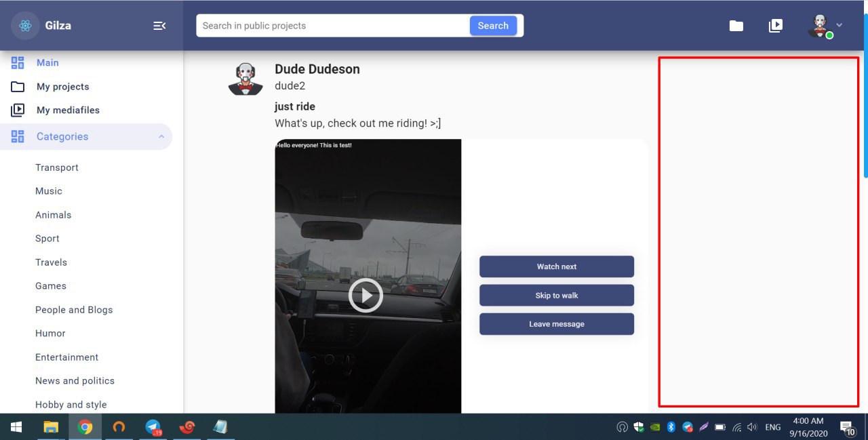Click the just ride post title
Viewport: 868px width, 440px height.
[x=295, y=106]
